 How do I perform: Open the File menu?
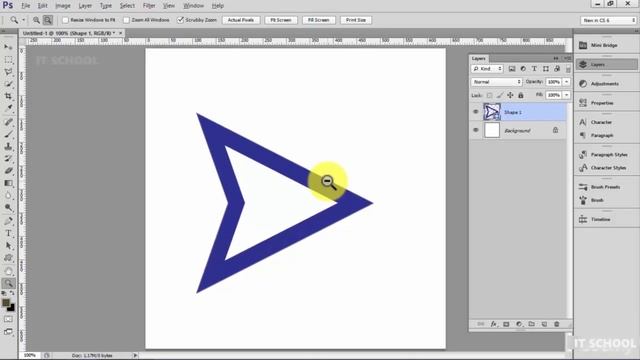coord(25,6)
